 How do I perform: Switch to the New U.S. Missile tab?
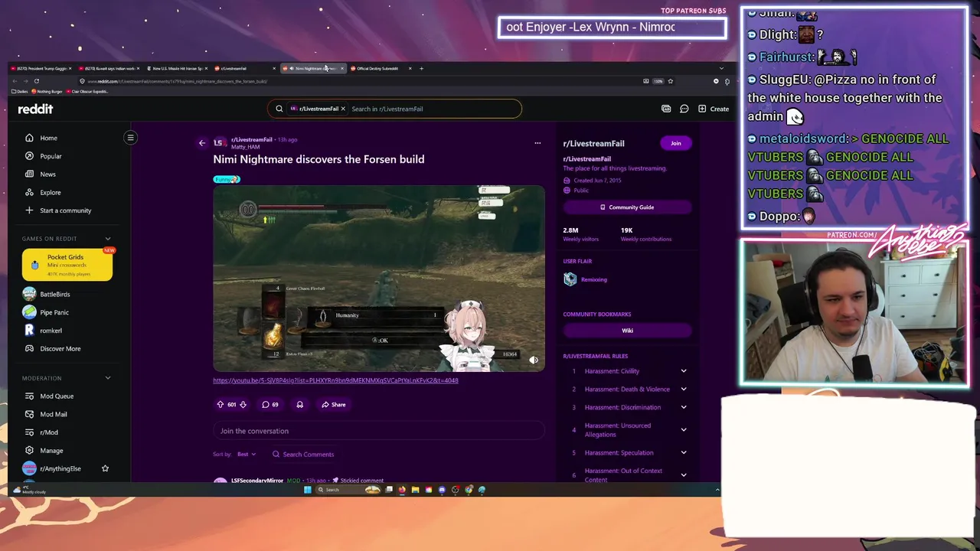click(179, 68)
